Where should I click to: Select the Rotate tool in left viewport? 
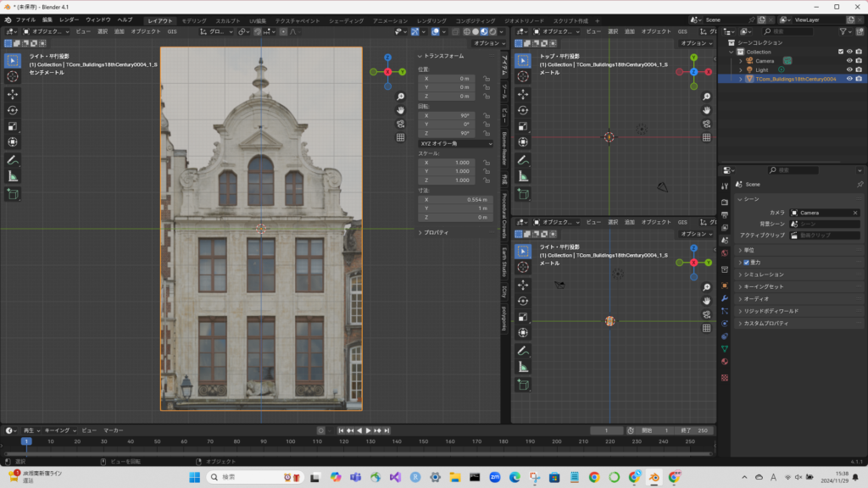(13, 110)
